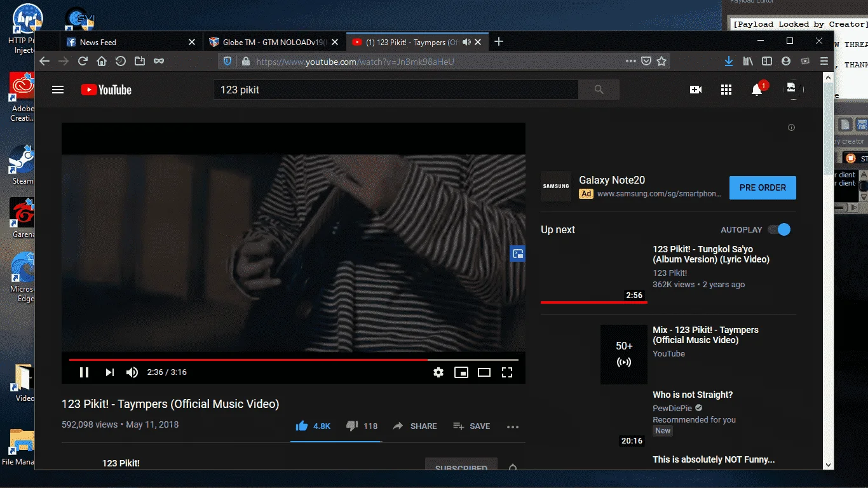Click the SUBSCRIBED button
The height and width of the screenshot is (488, 868).
click(x=461, y=465)
